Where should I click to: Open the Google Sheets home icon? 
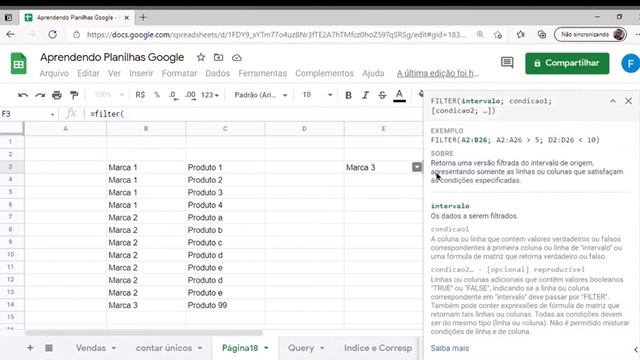pos(18,64)
